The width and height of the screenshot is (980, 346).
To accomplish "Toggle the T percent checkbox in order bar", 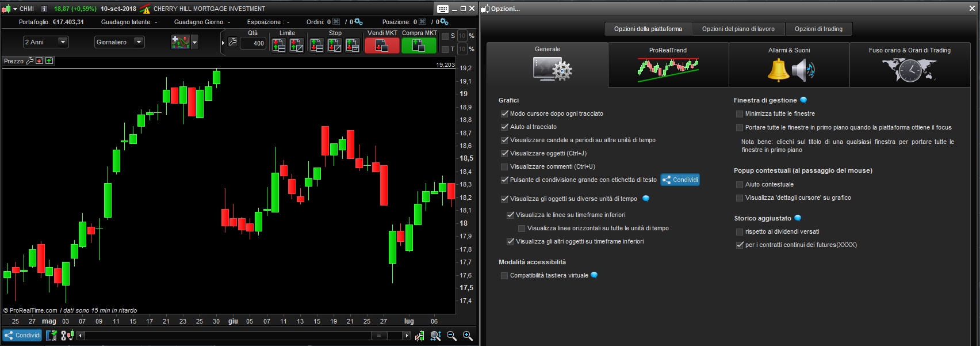I will point(445,50).
